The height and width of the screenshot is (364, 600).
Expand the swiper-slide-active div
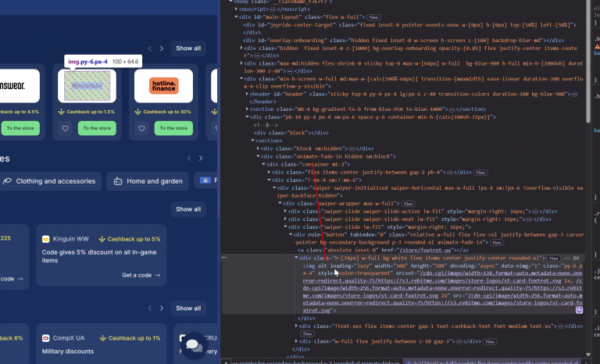tap(285, 211)
